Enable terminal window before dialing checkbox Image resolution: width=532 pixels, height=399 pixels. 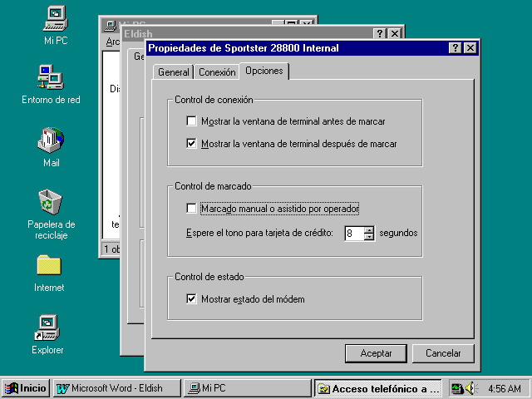191,121
